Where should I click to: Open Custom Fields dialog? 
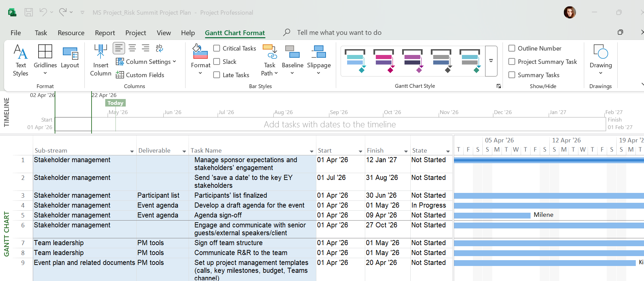point(140,75)
